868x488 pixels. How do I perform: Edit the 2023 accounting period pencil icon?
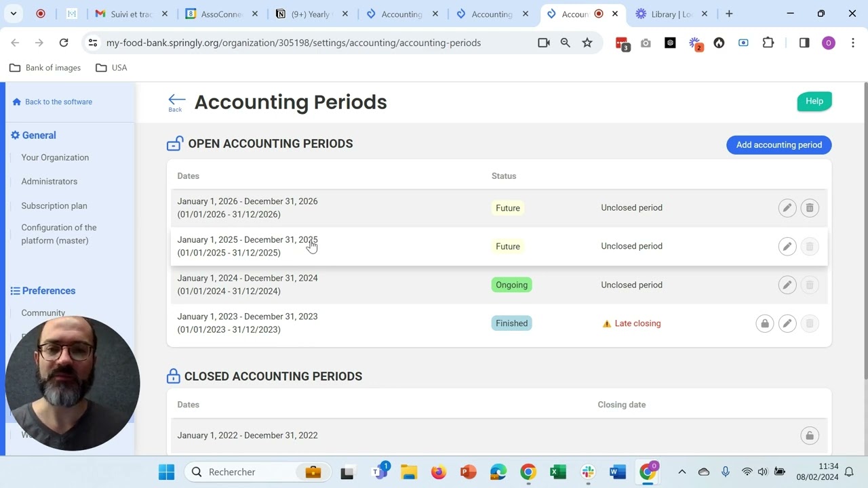click(787, 323)
